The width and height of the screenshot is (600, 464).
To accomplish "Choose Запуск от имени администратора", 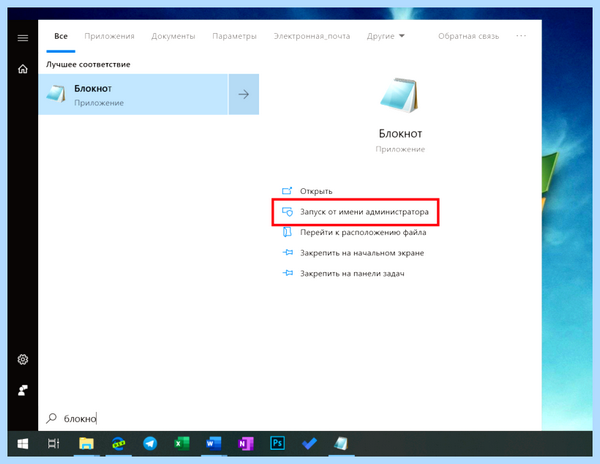I will (364, 212).
